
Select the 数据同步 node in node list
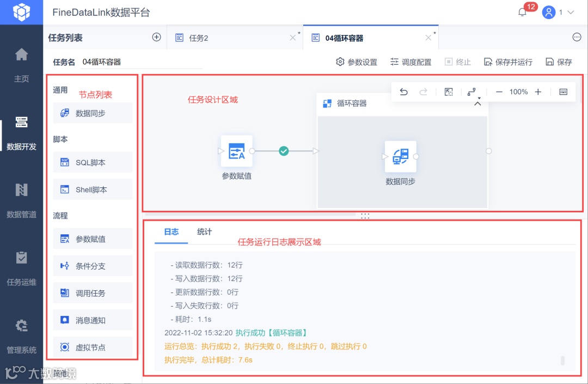point(93,113)
